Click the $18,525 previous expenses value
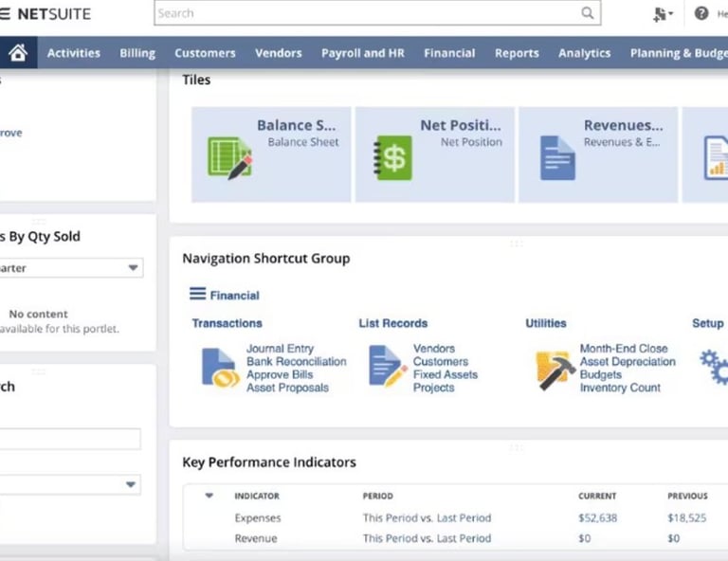 pos(686,517)
